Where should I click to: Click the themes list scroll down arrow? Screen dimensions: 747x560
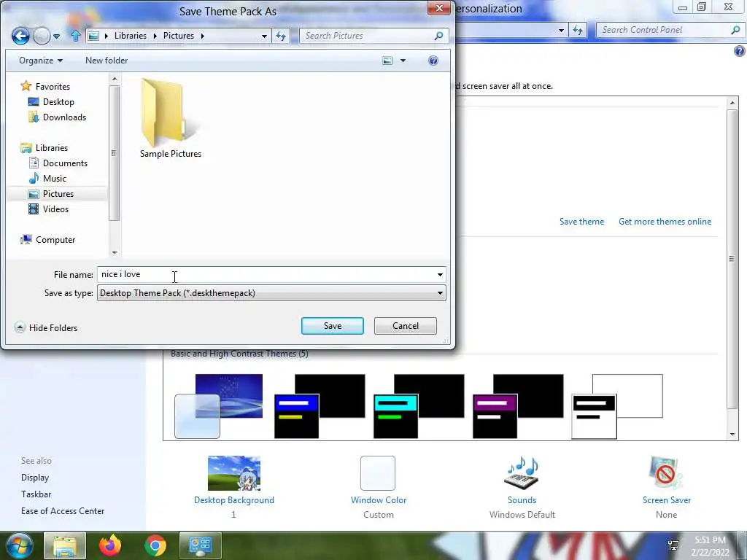(x=732, y=435)
